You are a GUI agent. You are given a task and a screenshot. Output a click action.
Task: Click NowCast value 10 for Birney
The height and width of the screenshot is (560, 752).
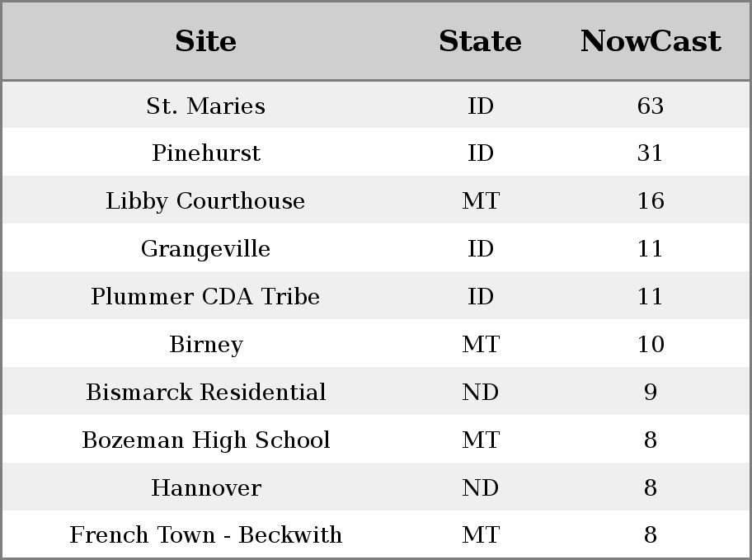click(651, 344)
